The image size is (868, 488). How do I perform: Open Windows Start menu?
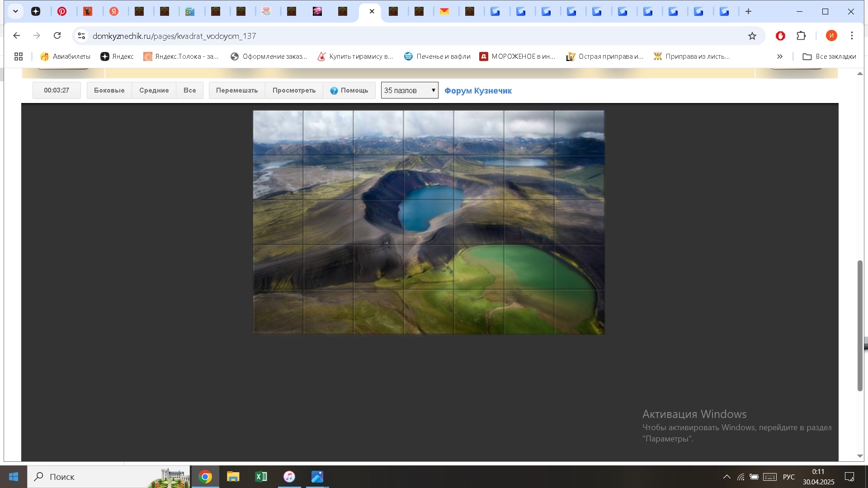pyautogui.click(x=14, y=477)
